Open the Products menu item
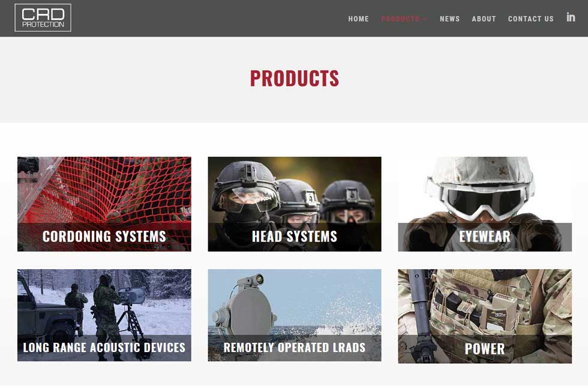The width and height of the screenshot is (588, 388). (400, 19)
